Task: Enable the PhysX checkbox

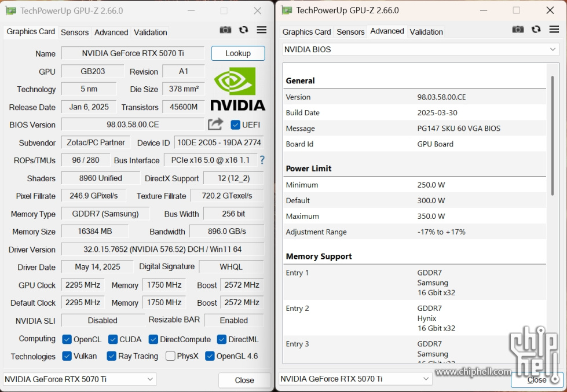Action: point(170,356)
